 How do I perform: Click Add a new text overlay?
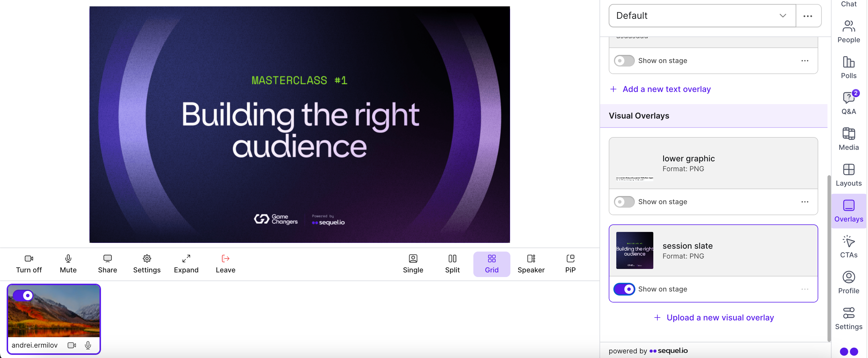coord(661,89)
